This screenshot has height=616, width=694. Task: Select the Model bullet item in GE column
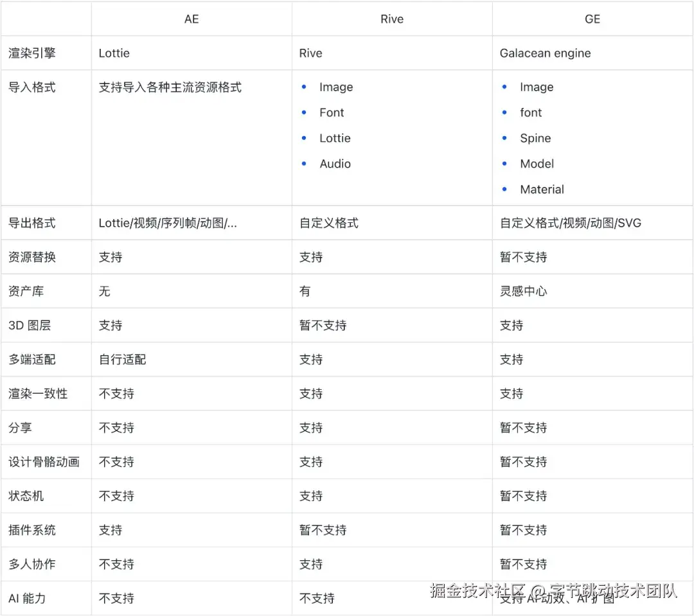click(537, 164)
